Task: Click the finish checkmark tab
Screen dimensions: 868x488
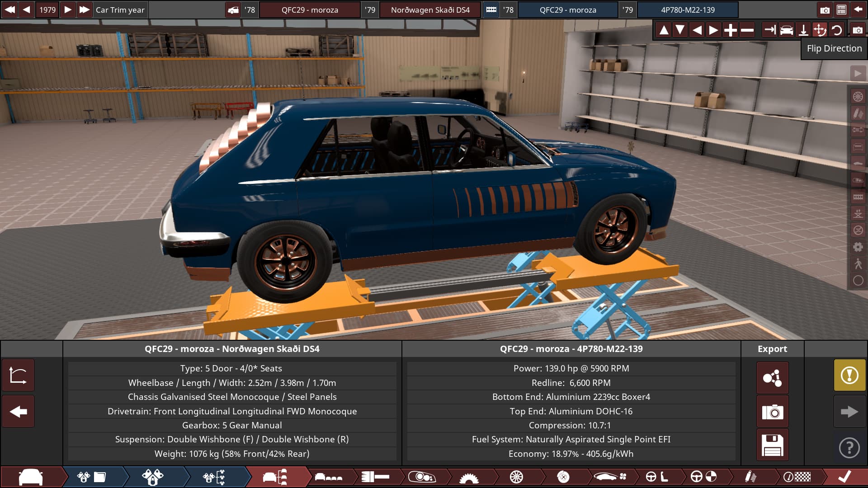Action: [844, 477]
